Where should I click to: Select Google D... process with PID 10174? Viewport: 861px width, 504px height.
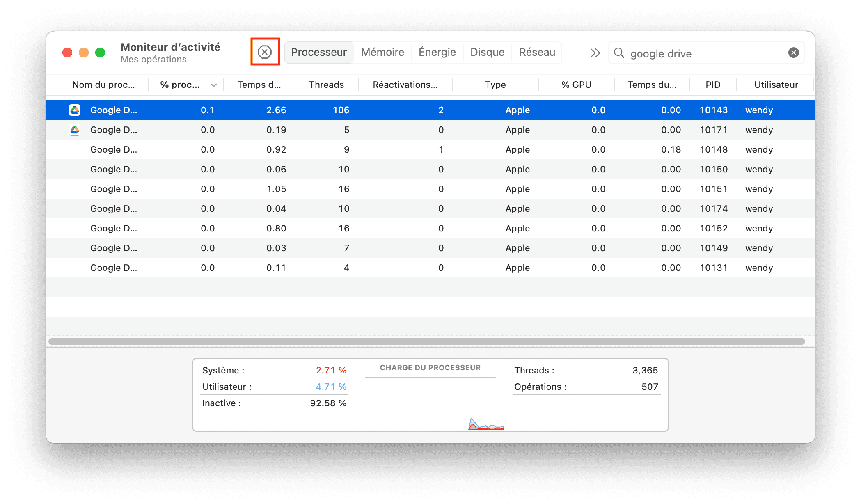pos(430,208)
